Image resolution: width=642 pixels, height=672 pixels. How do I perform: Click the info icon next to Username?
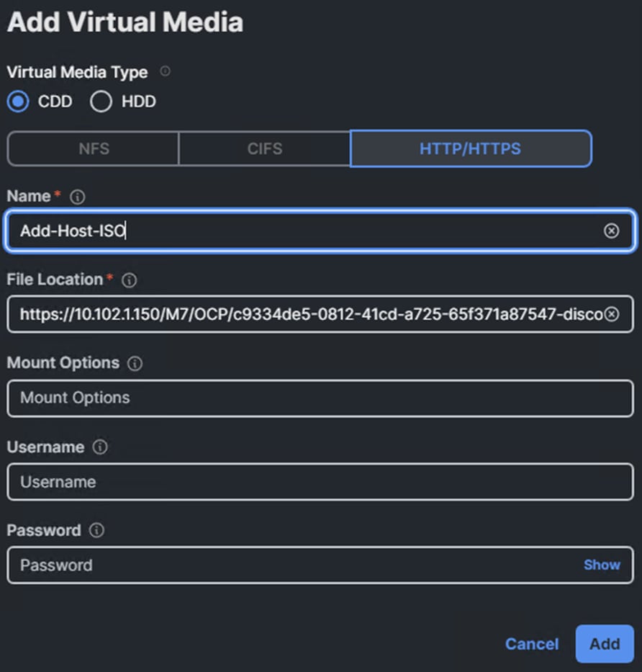[100, 447]
